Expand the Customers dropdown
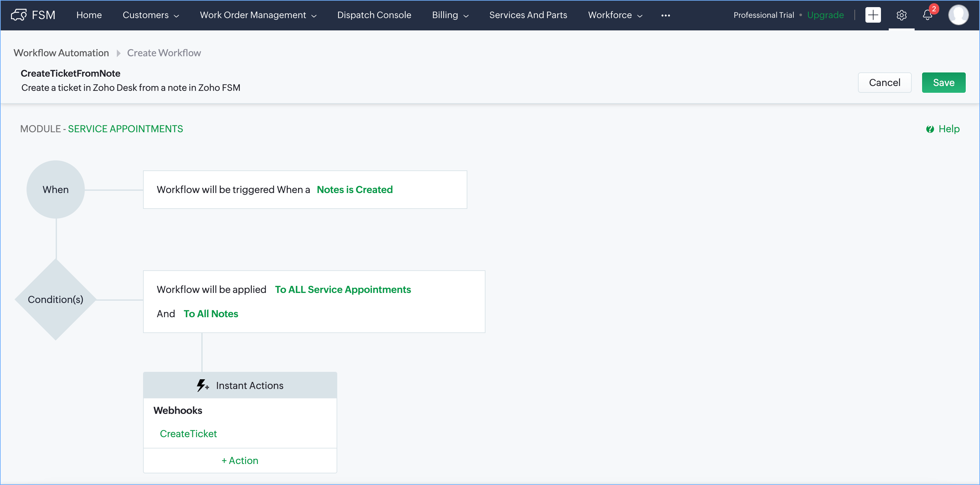The image size is (980, 485). pyautogui.click(x=150, y=15)
